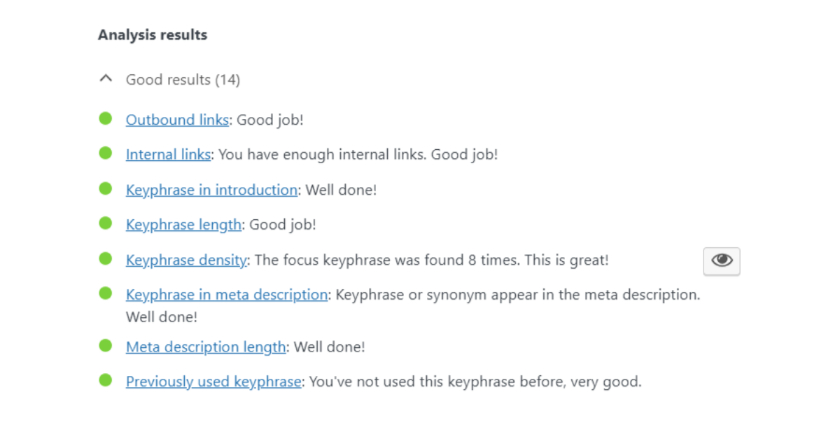
Task: Click green dot next to Keyphrase density
Action: 106,258
